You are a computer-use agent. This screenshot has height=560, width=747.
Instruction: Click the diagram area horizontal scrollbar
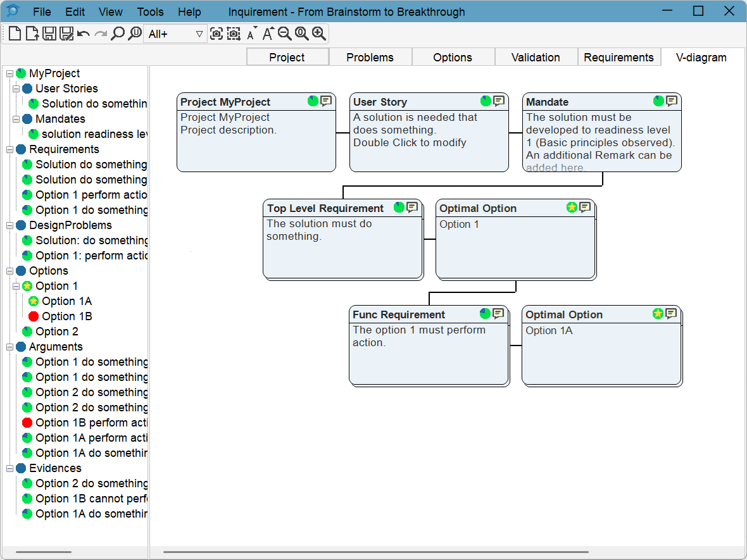pos(376,552)
